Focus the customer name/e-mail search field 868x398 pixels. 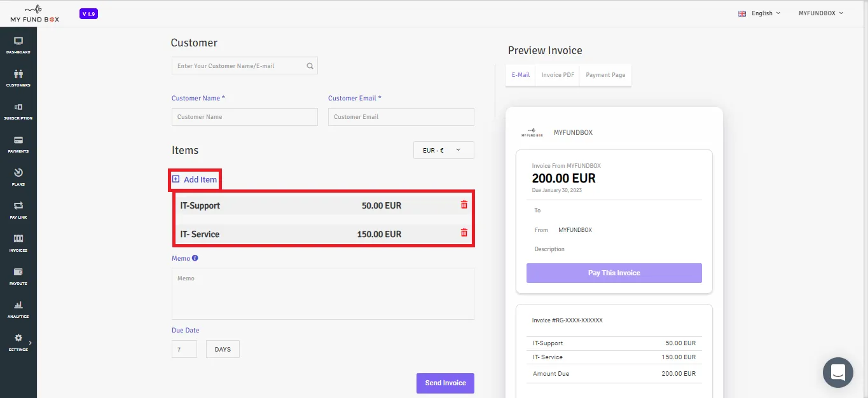[245, 65]
